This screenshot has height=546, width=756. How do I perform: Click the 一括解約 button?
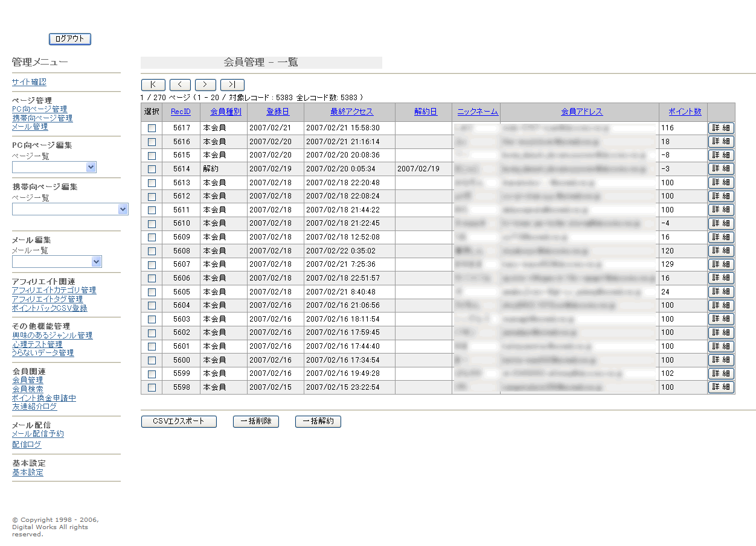click(x=318, y=422)
